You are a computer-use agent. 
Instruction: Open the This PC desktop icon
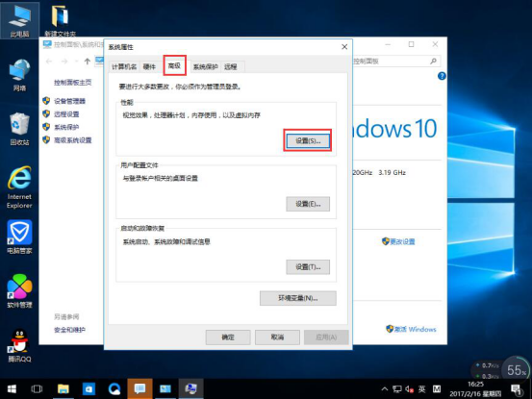tap(19, 20)
